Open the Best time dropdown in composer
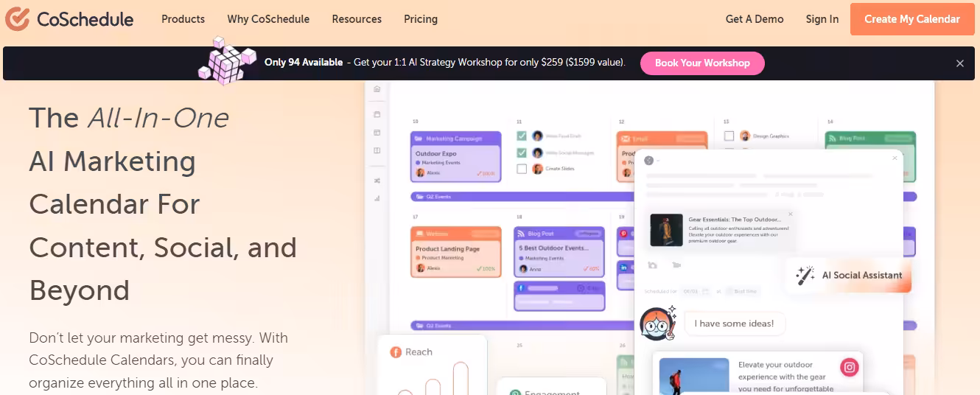This screenshot has width=980, height=395. [x=743, y=291]
